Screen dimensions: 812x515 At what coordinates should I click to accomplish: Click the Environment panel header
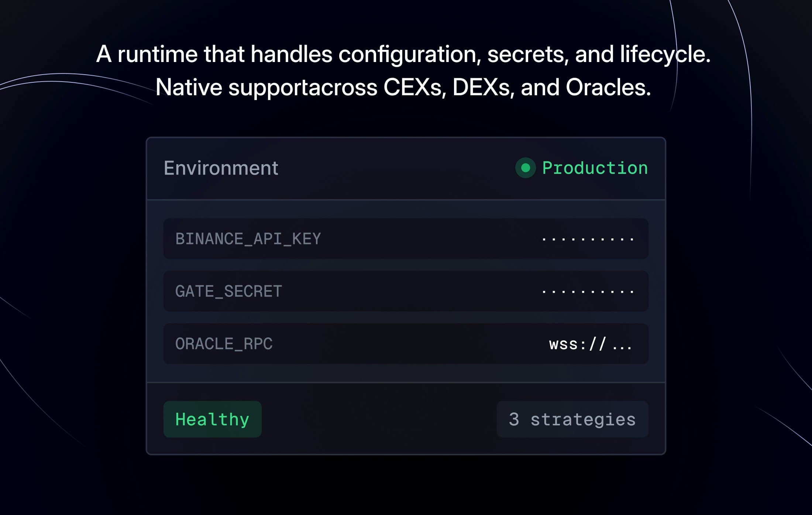click(221, 168)
